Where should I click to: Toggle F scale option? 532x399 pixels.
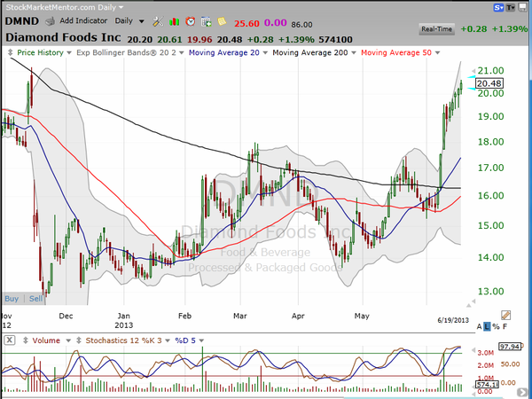[x=505, y=326]
